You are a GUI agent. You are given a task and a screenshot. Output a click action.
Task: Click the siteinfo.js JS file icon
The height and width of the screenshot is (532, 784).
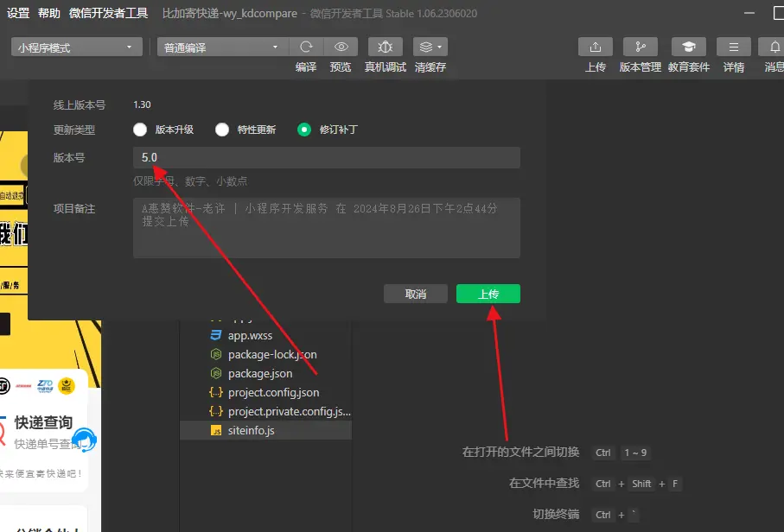[216, 431]
